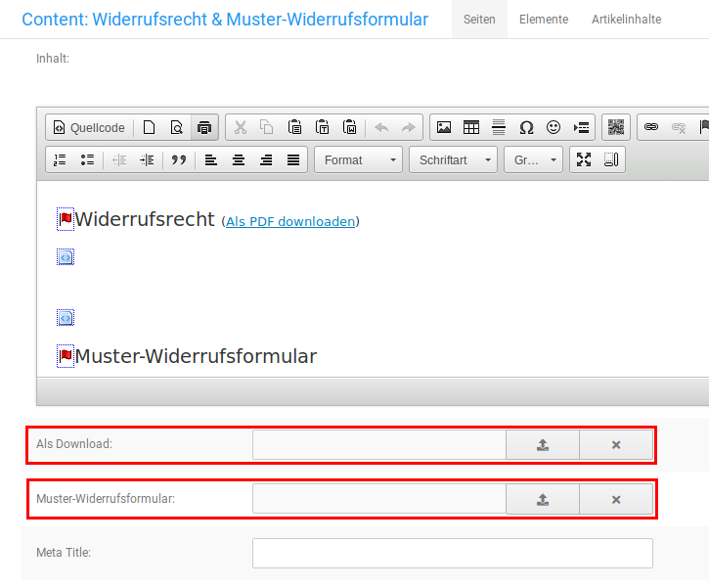The width and height of the screenshot is (709, 588).
Task: Select anchor flag before Muster-Widerrufsformular heading
Action: click(x=66, y=356)
